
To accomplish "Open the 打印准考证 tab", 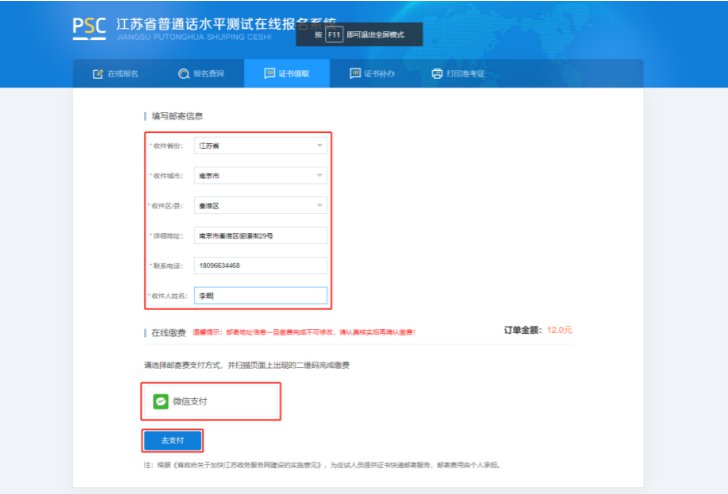I will (x=458, y=74).
